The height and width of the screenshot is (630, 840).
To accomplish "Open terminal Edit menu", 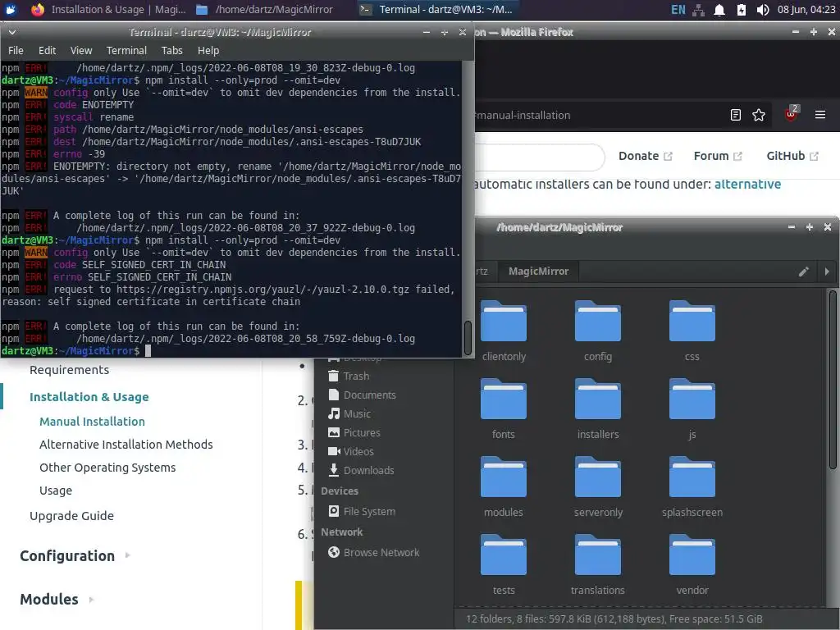I will tap(47, 50).
